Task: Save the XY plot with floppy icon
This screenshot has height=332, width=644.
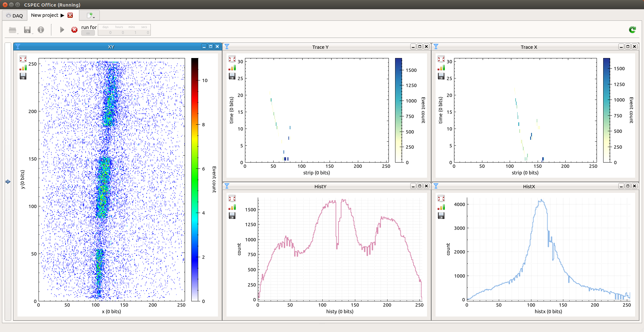Action: coord(23,76)
